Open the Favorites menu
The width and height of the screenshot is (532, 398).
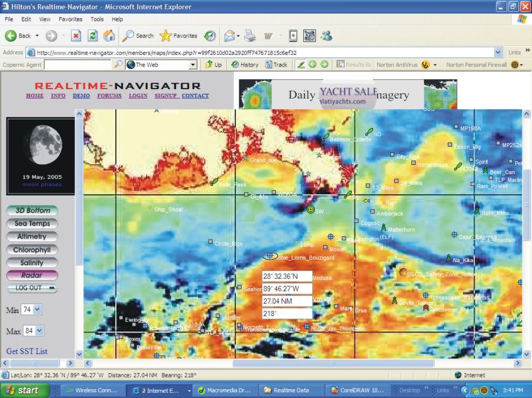click(x=70, y=19)
